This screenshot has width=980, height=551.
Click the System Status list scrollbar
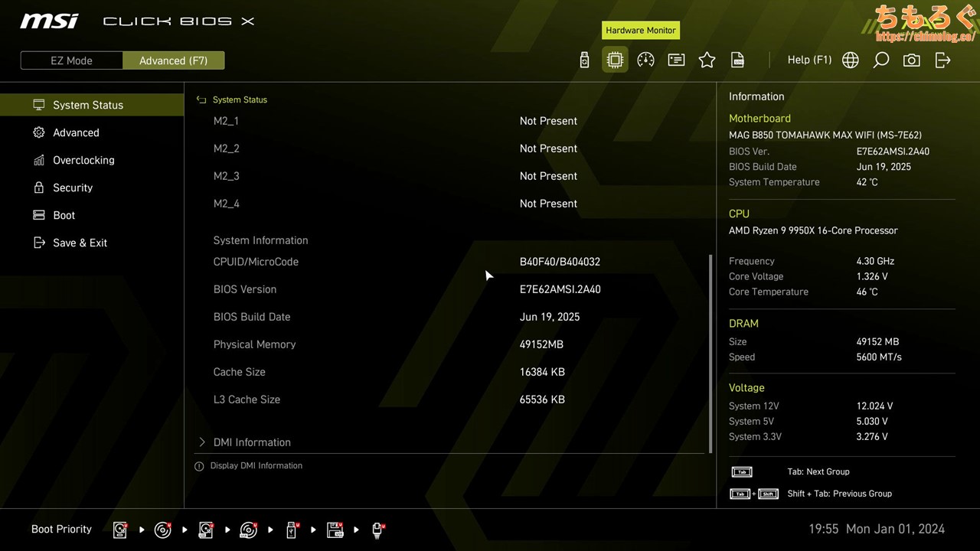tap(710, 352)
